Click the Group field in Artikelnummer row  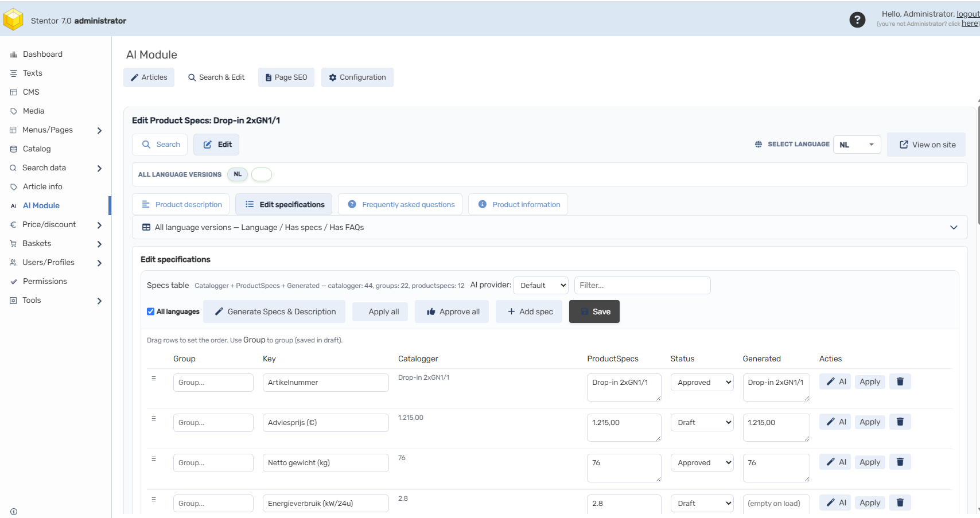pyautogui.click(x=213, y=383)
